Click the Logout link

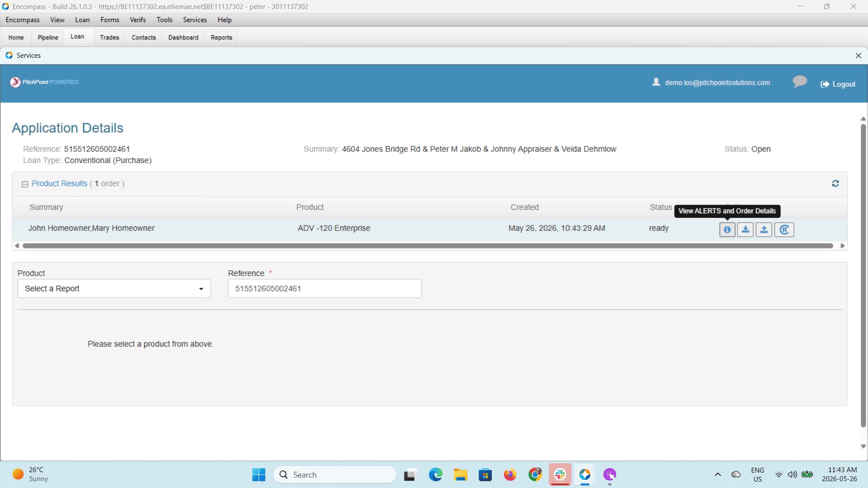(x=838, y=84)
